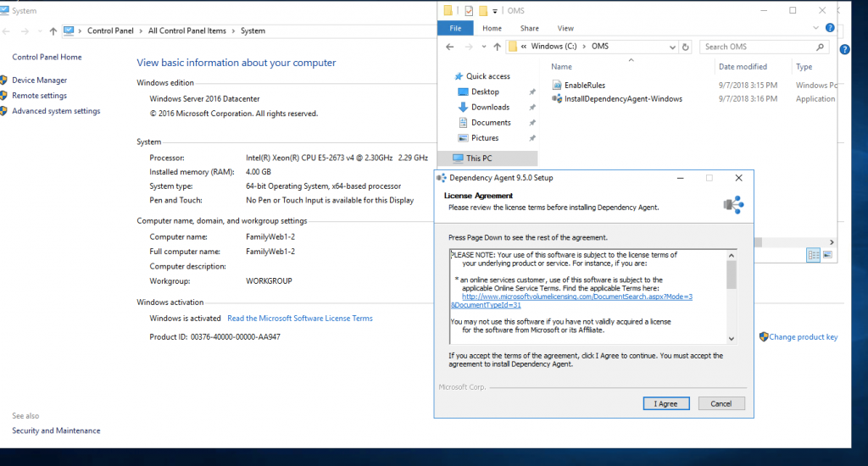Click Change product key link
This screenshot has width=868, height=466.
pyautogui.click(x=803, y=337)
